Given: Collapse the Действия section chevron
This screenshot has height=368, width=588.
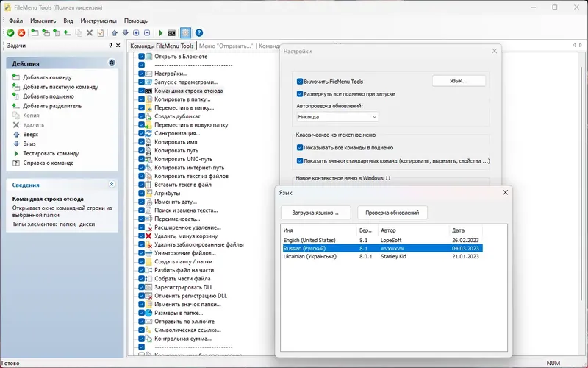Looking at the screenshot, I should (x=112, y=63).
